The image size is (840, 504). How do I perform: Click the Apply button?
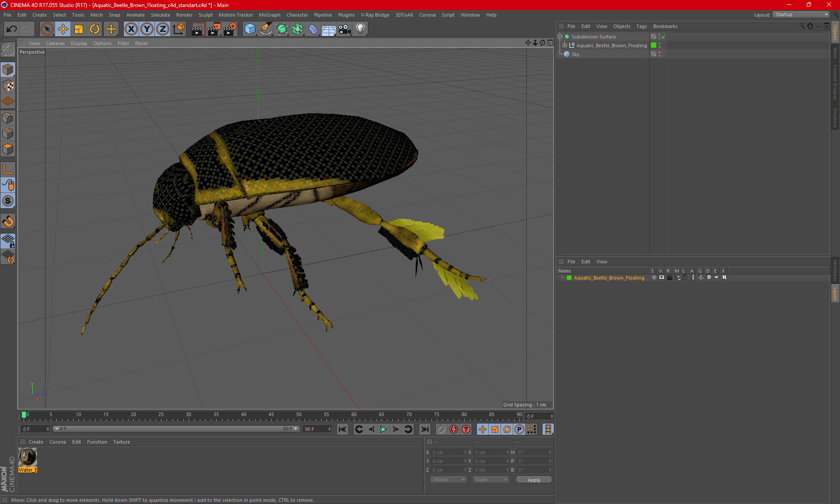pyautogui.click(x=534, y=480)
